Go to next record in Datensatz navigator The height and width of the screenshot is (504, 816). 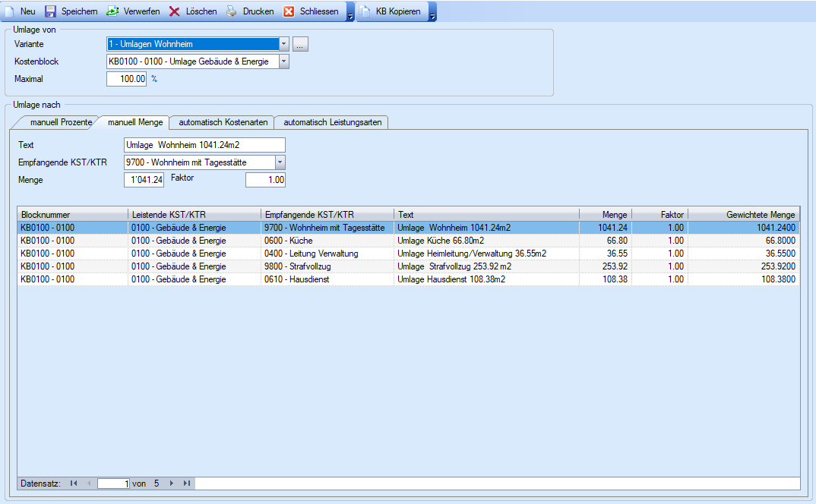tap(171, 484)
